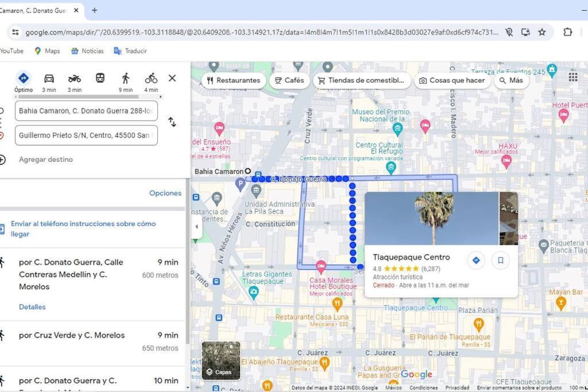This screenshot has width=588, height=392.
Task: Select the Óptimo best travel mode
Action: [x=24, y=82]
